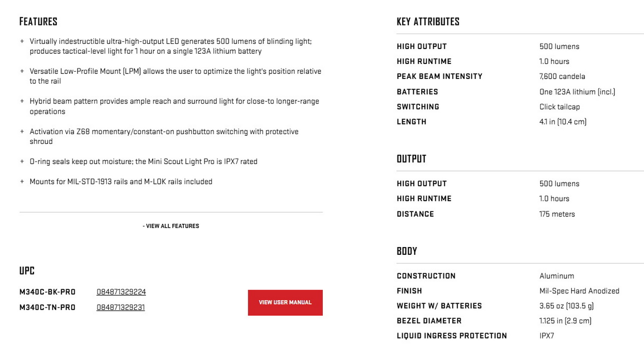Image resolution: width=644 pixels, height=360 pixels.
Task: Click the Key Attributes section heading
Action: [x=428, y=21]
